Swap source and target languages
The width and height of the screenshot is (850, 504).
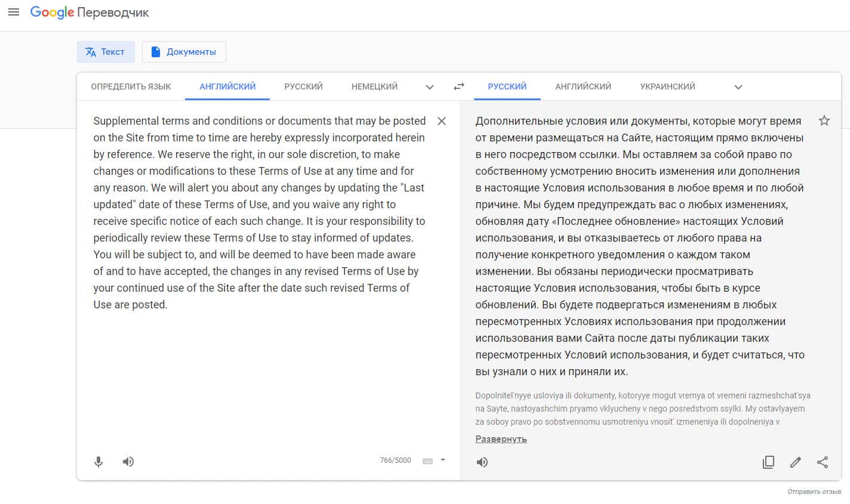458,86
